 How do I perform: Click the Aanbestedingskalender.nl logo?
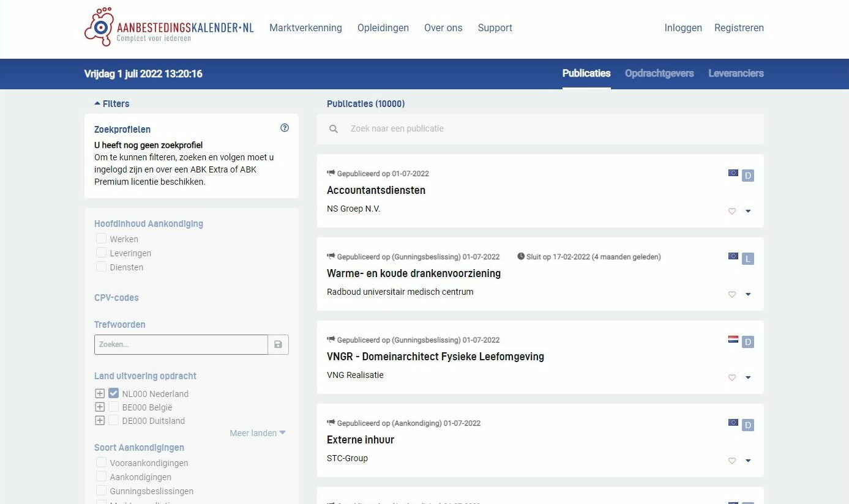(168, 28)
